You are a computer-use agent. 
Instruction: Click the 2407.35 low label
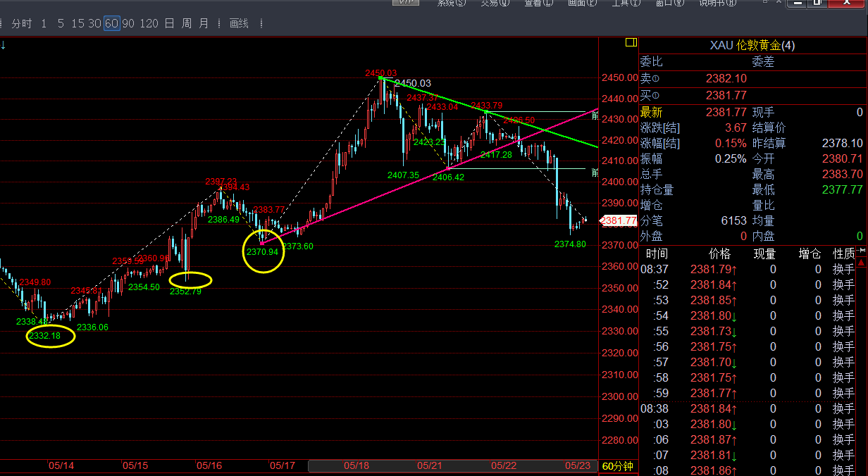coord(403,175)
